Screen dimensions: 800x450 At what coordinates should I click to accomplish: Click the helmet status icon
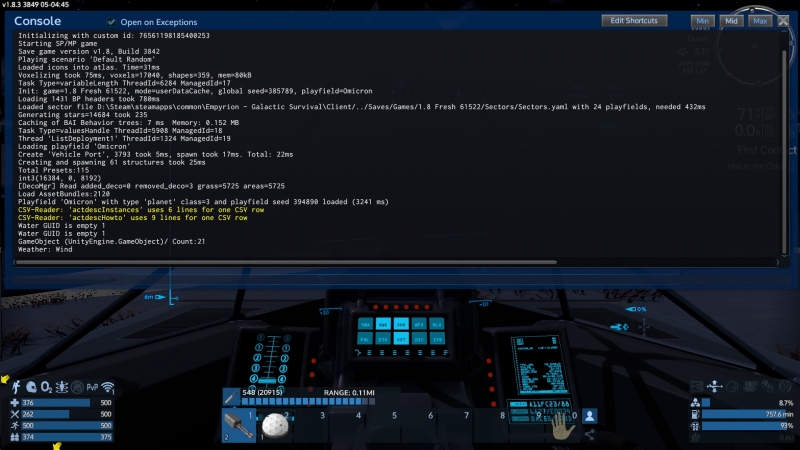[31, 387]
